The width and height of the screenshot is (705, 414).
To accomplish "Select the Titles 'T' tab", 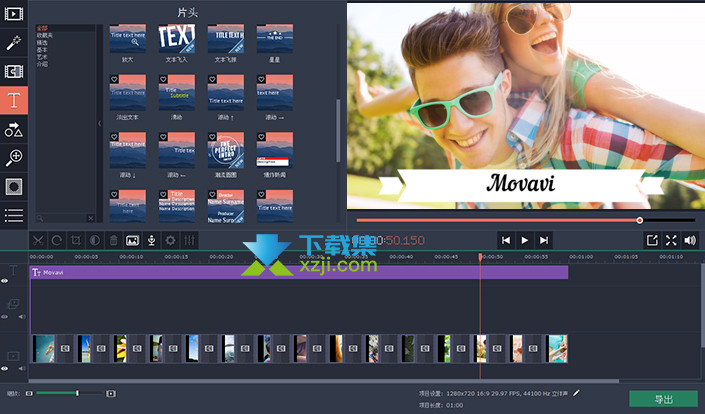I will 13,100.
